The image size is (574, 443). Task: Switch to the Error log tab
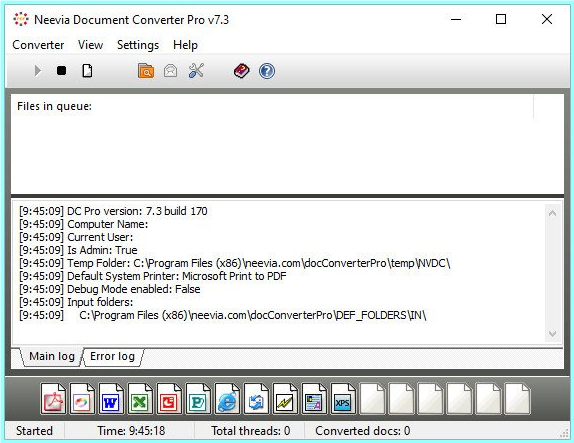112,356
